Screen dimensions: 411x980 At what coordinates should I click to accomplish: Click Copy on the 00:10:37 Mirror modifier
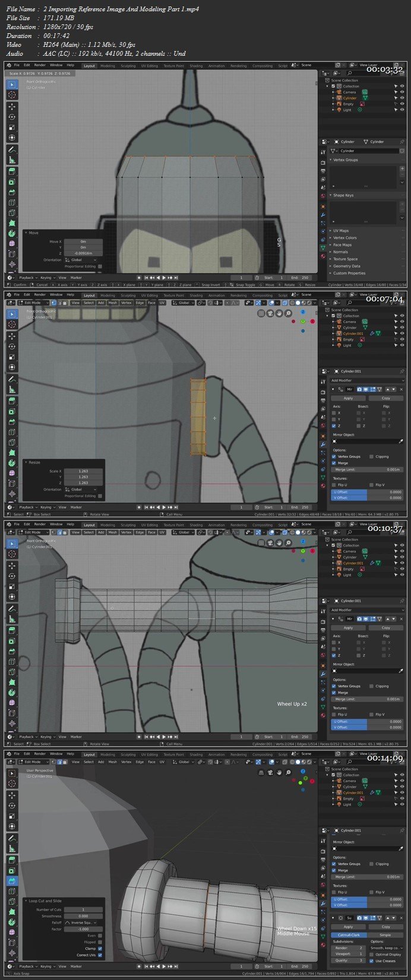click(386, 628)
